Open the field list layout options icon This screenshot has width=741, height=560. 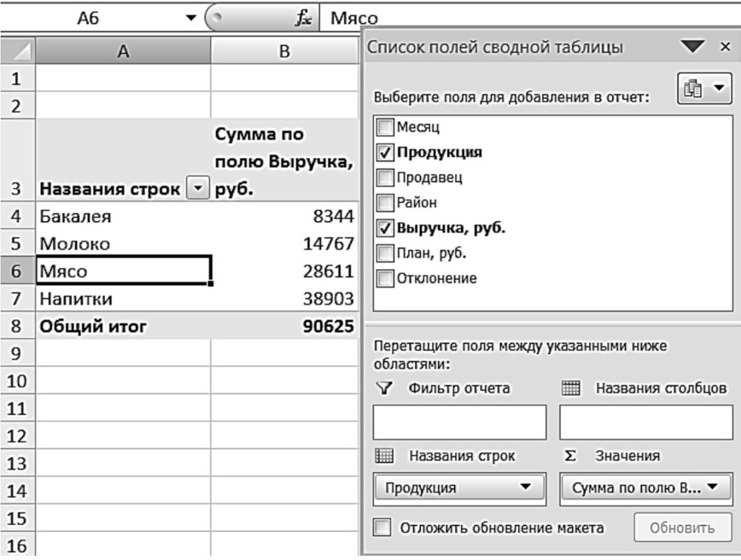tap(704, 89)
